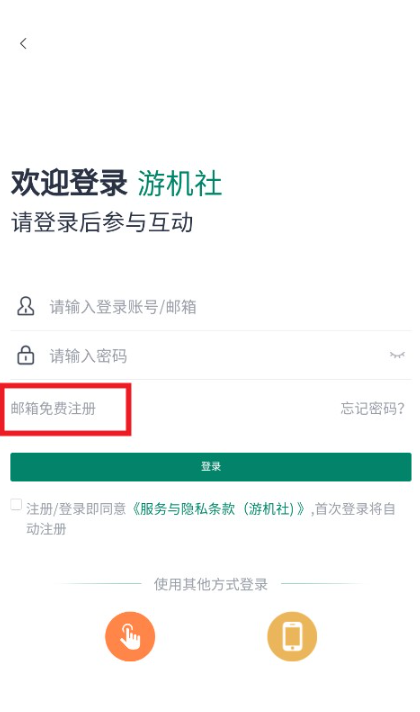Go back using the top-left arrow
This screenshot has width=420, height=712.
tap(23, 44)
